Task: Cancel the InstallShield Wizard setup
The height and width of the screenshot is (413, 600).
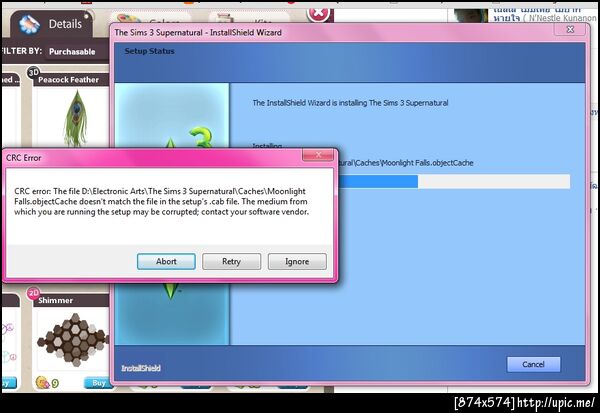Action: (533, 364)
